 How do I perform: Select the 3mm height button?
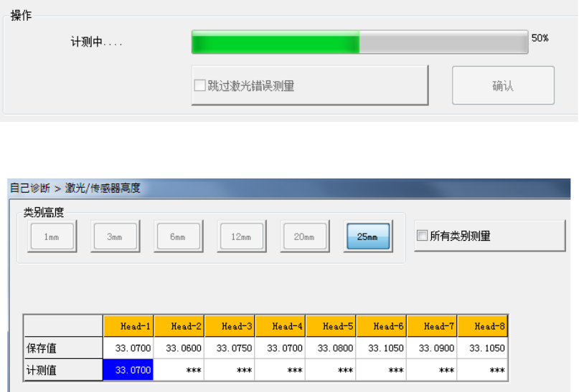(116, 236)
